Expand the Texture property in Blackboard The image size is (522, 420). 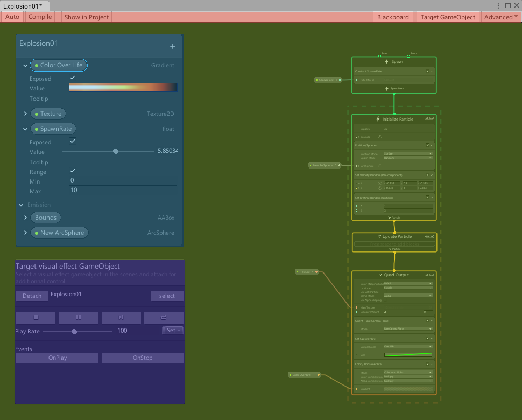click(25, 114)
